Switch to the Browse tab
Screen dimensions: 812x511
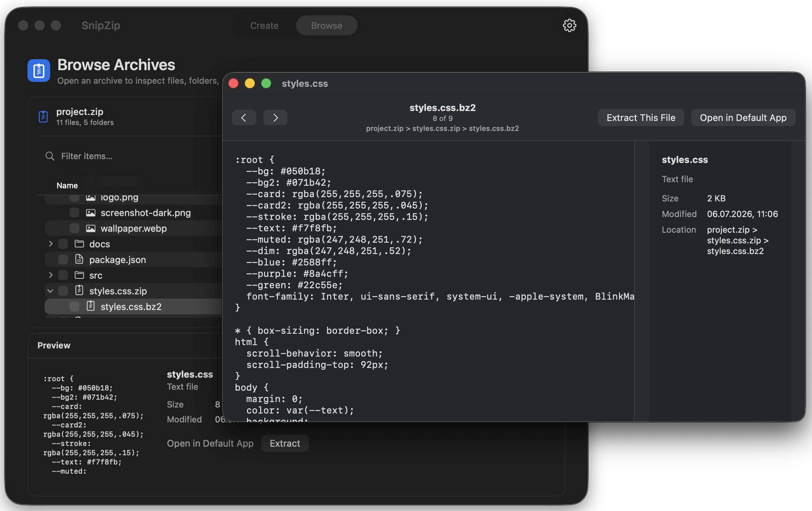(x=327, y=26)
